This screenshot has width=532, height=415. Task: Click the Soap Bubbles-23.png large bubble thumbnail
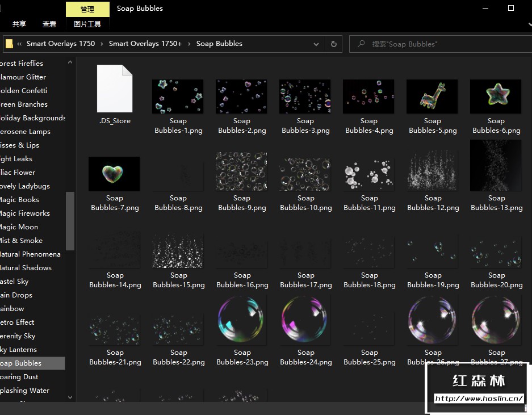241,320
